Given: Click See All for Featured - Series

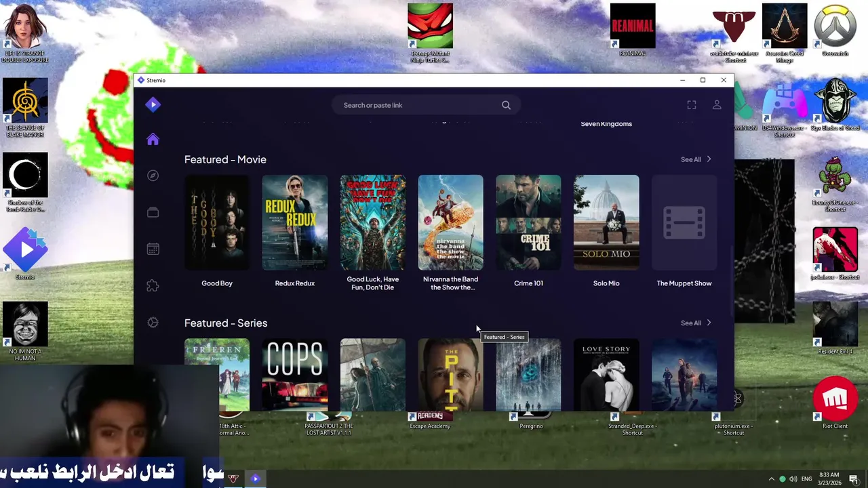Looking at the screenshot, I should (690, 323).
